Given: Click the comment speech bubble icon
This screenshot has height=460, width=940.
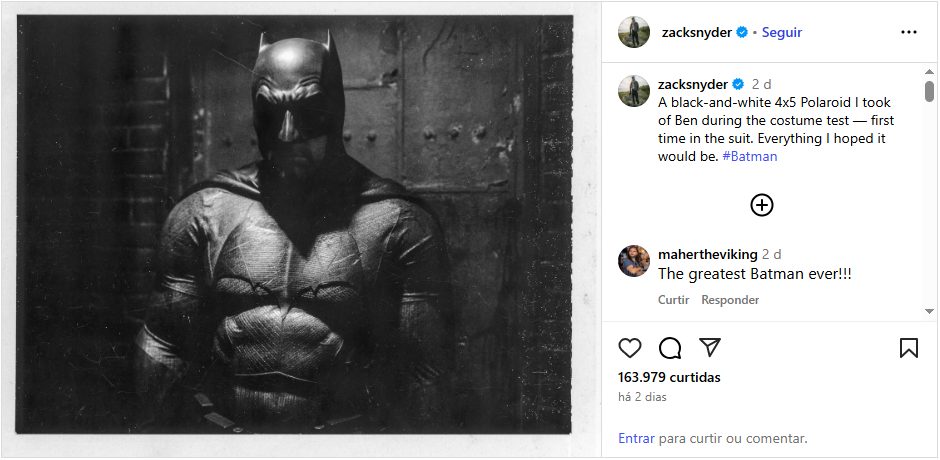Looking at the screenshot, I should [x=670, y=348].
